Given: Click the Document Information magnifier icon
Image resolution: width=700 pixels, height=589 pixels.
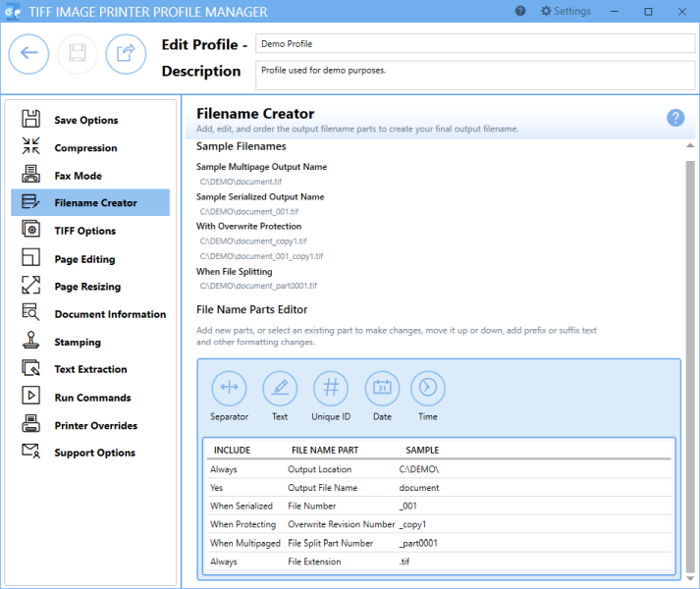Looking at the screenshot, I should [30, 312].
